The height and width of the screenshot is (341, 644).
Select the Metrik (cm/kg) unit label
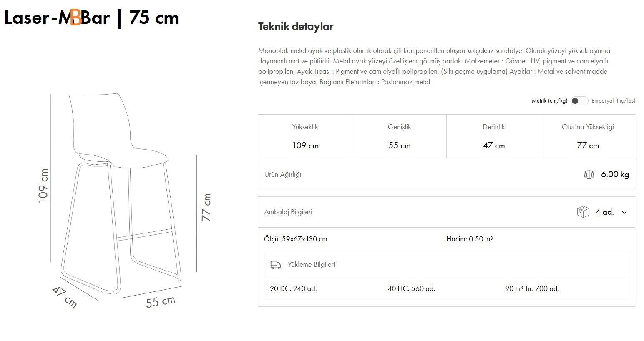pos(549,101)
